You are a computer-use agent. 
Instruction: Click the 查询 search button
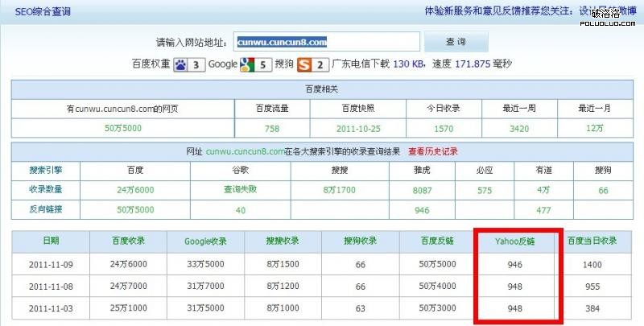pyautogui.click(x=456, y=42)
